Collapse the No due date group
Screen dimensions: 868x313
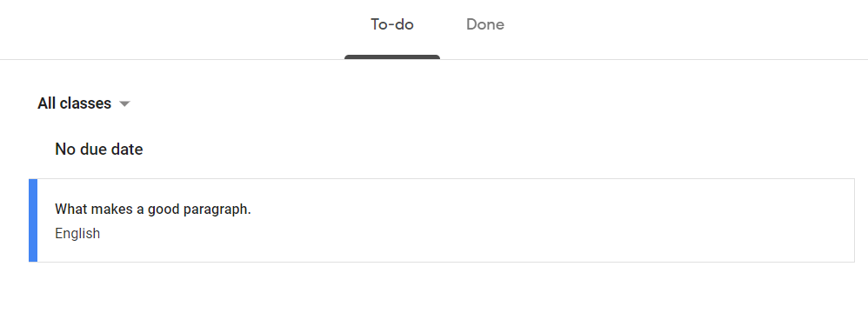coord(99,150)
